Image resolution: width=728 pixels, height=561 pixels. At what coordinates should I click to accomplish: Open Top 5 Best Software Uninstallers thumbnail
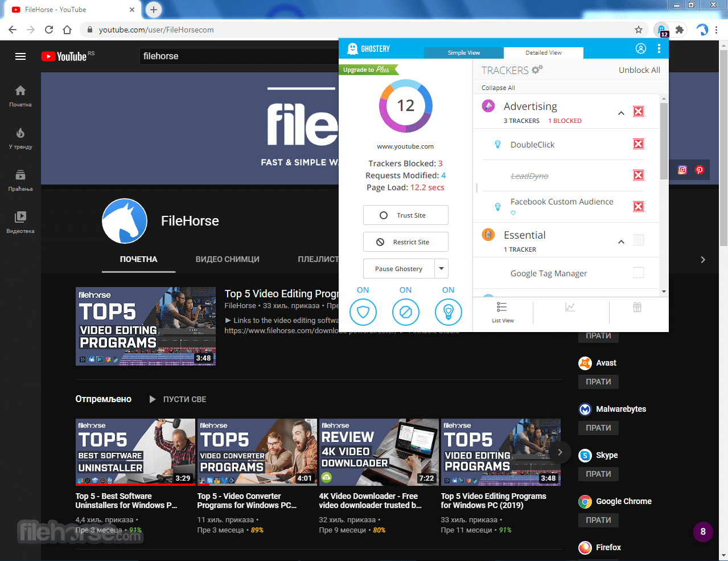135,452
